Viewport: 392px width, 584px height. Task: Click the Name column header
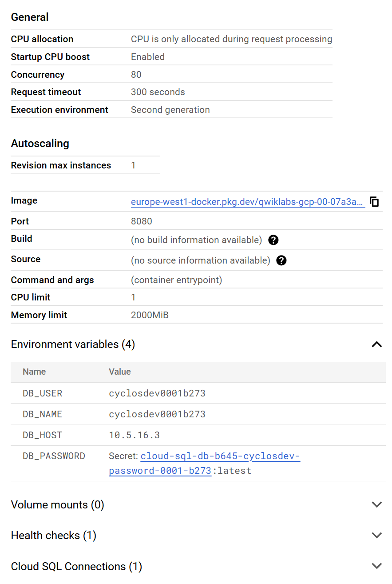[x=34, y=372]
